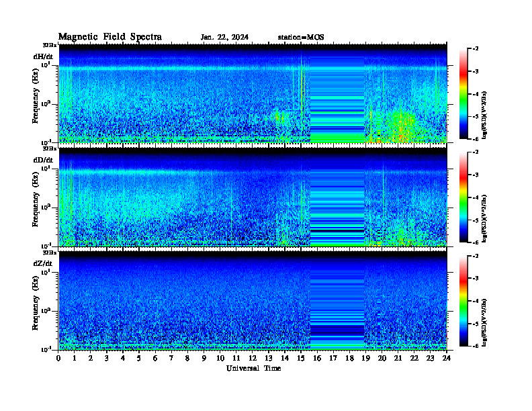Viewport: 532px width, 411px height.
Task: Click hour tick label 24 on time axis
Action: coord(447,358)
